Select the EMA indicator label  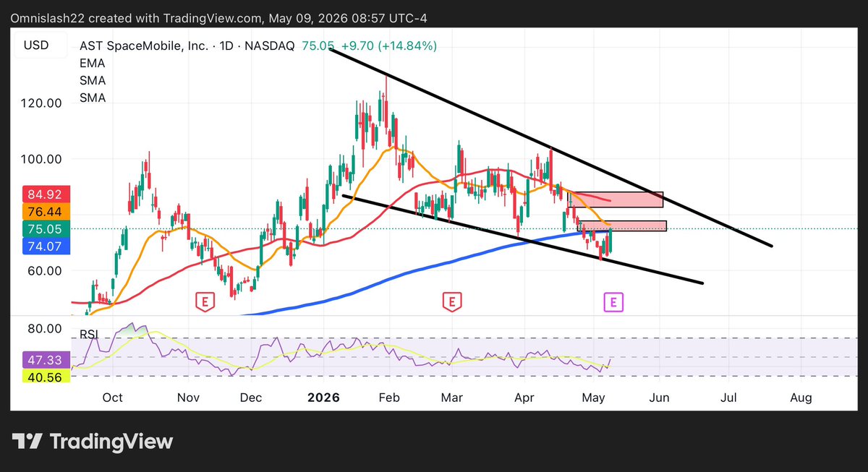[x=93, y=63]
